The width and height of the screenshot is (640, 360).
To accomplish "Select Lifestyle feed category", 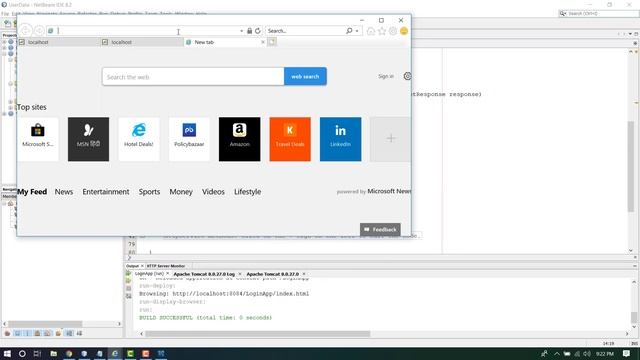I will coord(247,192).
